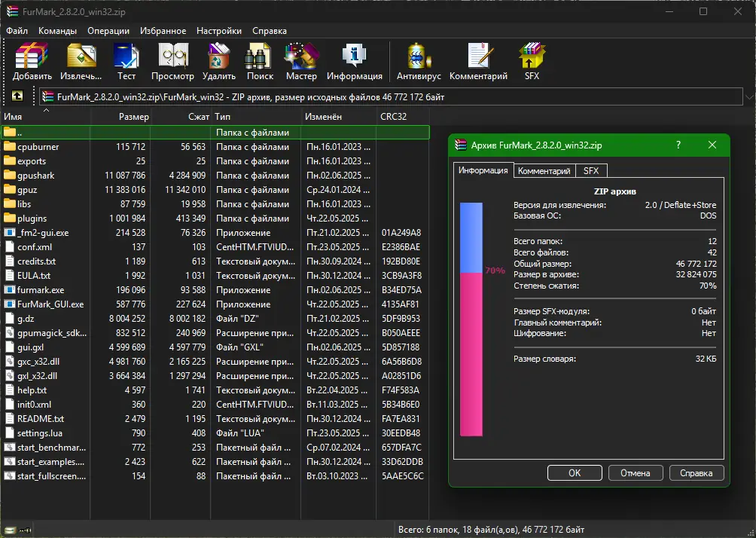
Task: Launch the Мастер wizard icon
Action: pos(301,61)
